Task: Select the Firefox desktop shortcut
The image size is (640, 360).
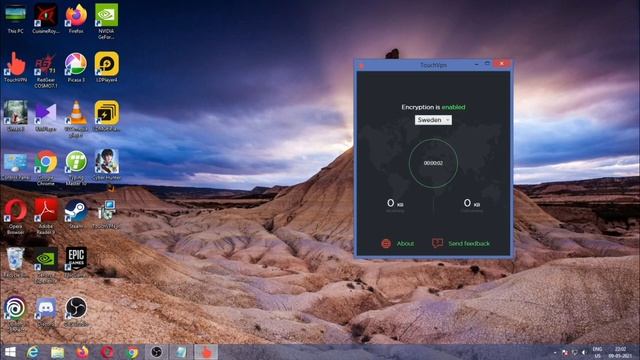Action: point(76,18)
